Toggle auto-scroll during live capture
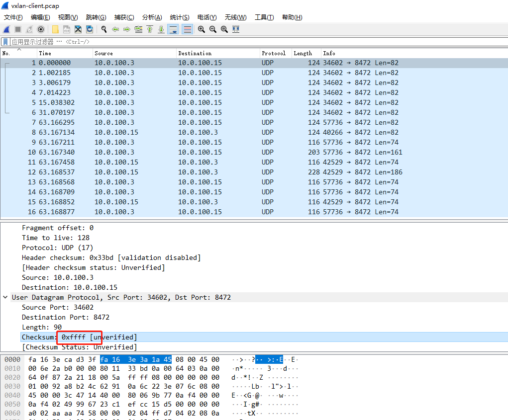Viewport: 508px width, 420px height. click(x=173, y=29)
